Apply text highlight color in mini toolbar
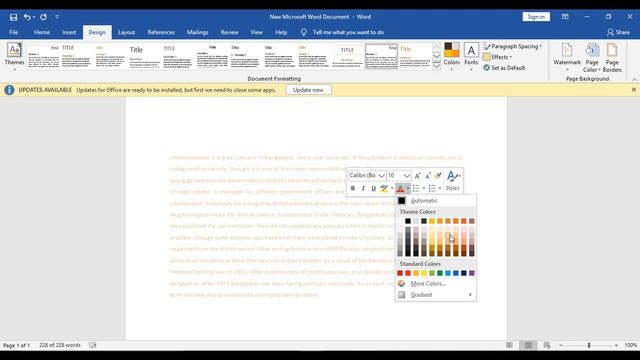The height and width of the screenshot is (360, 640). (x=384, y=189)
